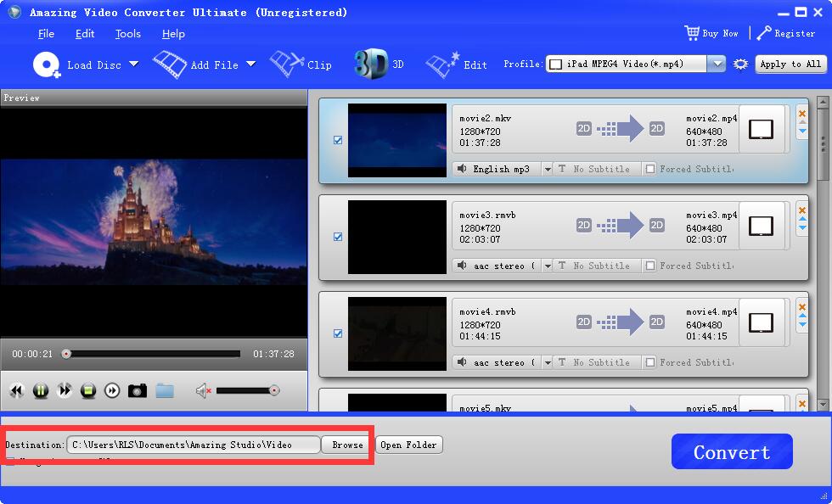
Task: Click the source 2D badge of movie2.mkv
Action: [584, 128]
